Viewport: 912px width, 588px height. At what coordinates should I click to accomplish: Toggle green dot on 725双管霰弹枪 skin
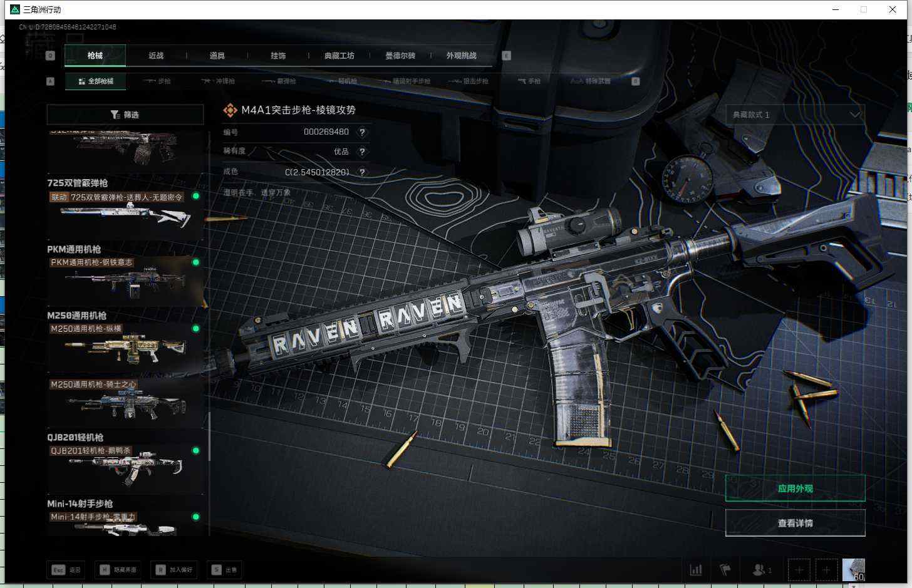[x=196, y=196]
